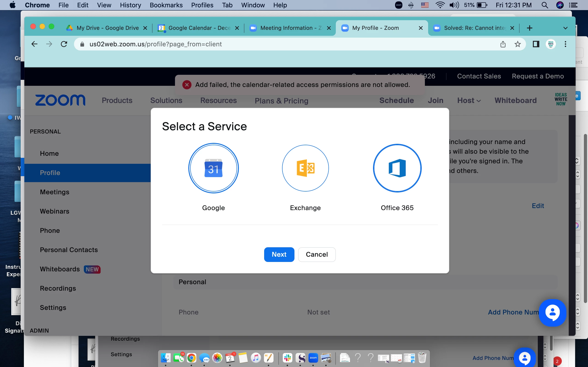Viewport: 588px width, 367px height.
Task: Bookmark this page with star icon
Action: pos(517,44)
